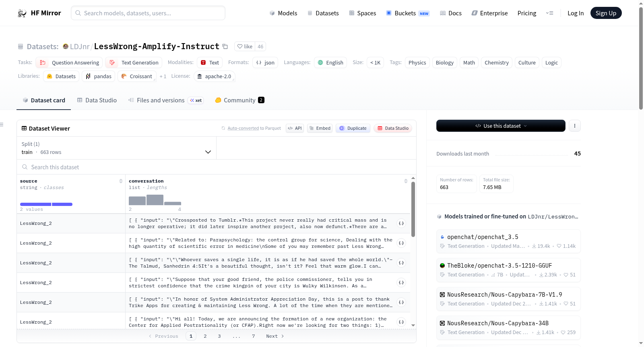Open Enterprise in the top navigation
Screen dimensions: 644x347
[x=489, y=13]
